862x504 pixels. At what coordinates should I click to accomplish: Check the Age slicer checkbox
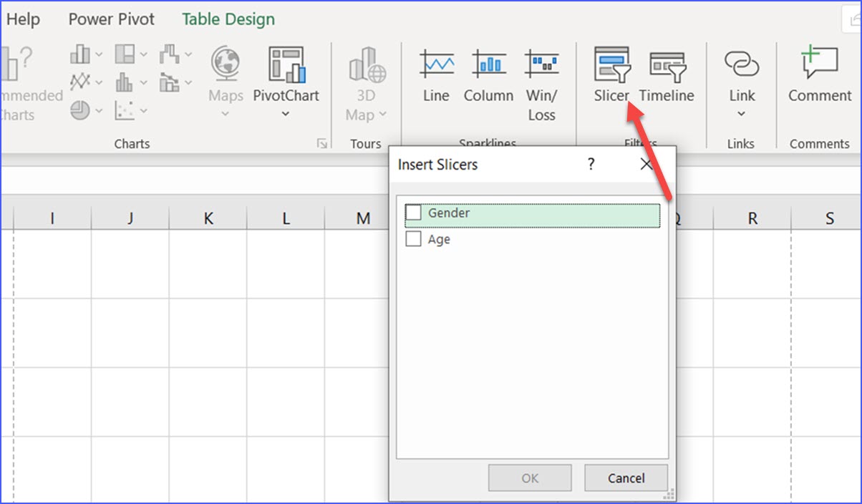pyautogui.click(x=412, y=238)
